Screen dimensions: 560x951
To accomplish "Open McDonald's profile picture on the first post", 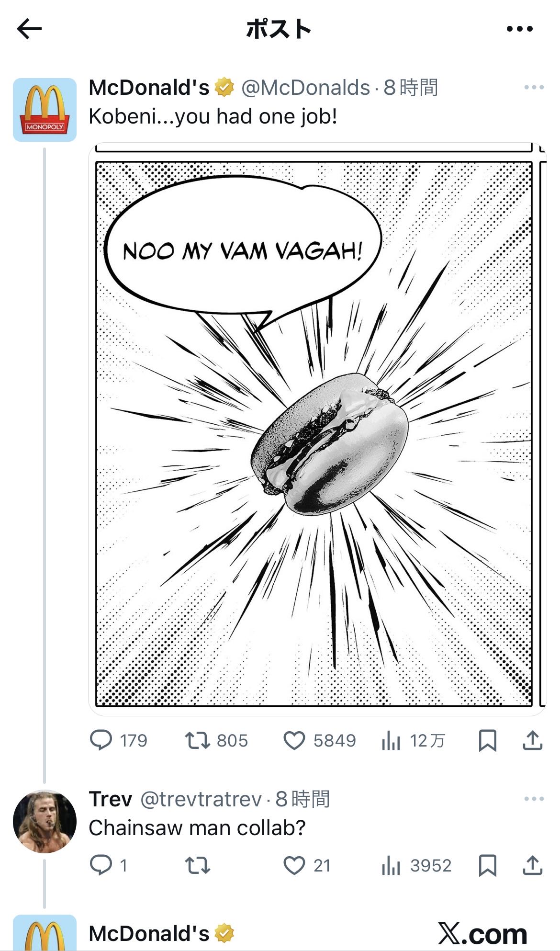I will coord(45,110).
